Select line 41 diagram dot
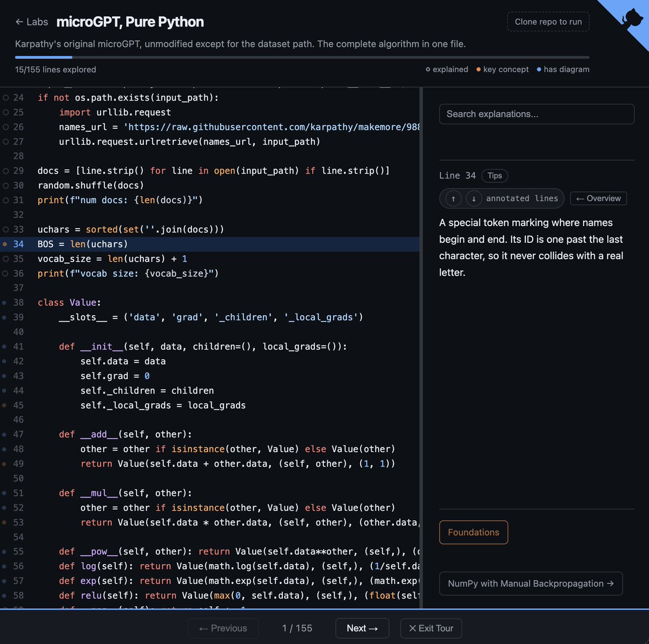Image resolution: width=649 pixels, height=644 pixels. click(x=4, y=347)
